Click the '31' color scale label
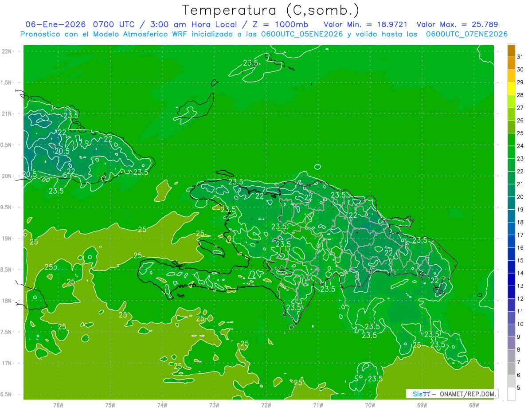The height and width of the screenshot is (411, 532). click(x=520, y=57)
